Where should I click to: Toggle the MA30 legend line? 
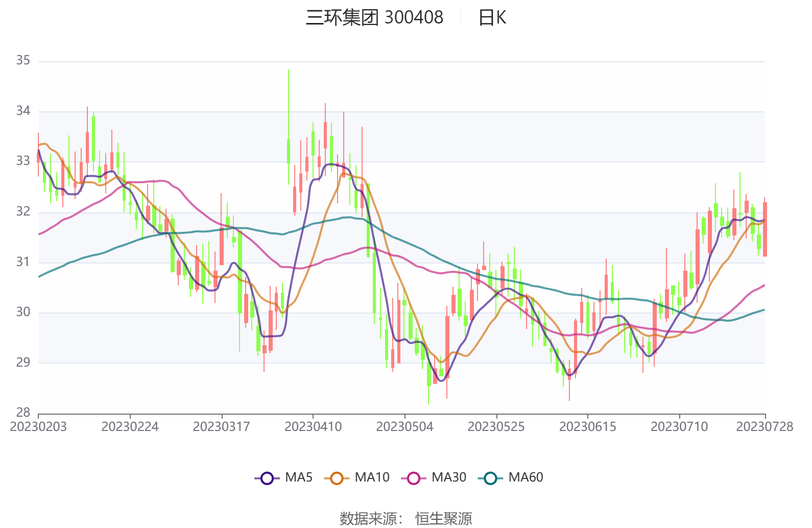click(x=434, y=478)
